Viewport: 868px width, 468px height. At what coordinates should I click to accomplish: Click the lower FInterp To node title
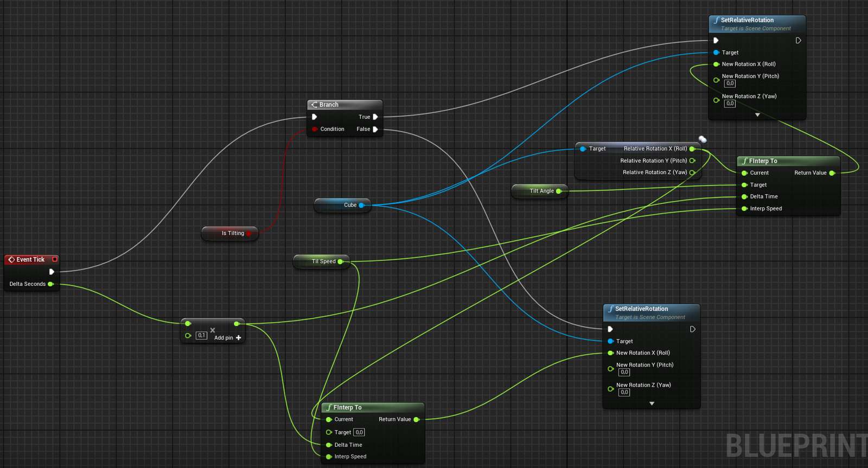pyautogui.click(x=348, y=407)
